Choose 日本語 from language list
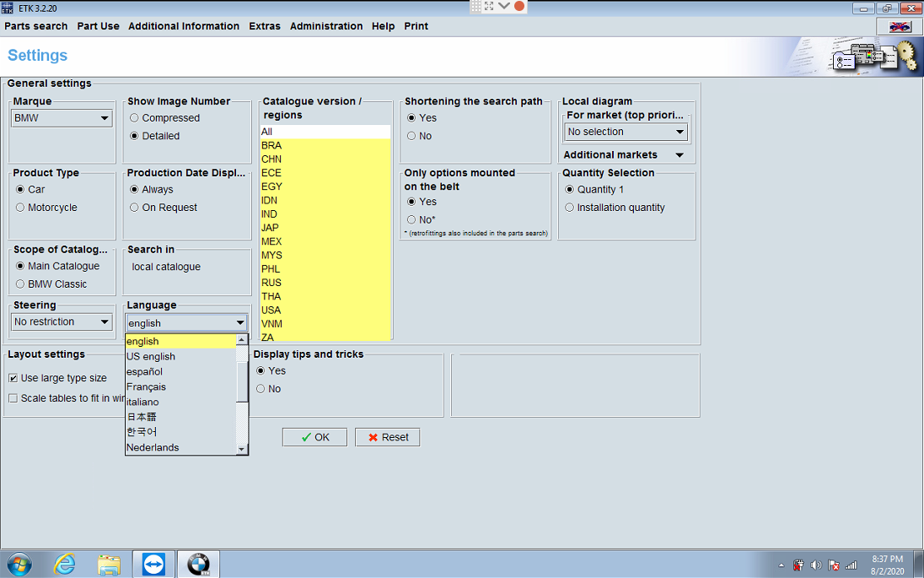 [x=180, y=417]
